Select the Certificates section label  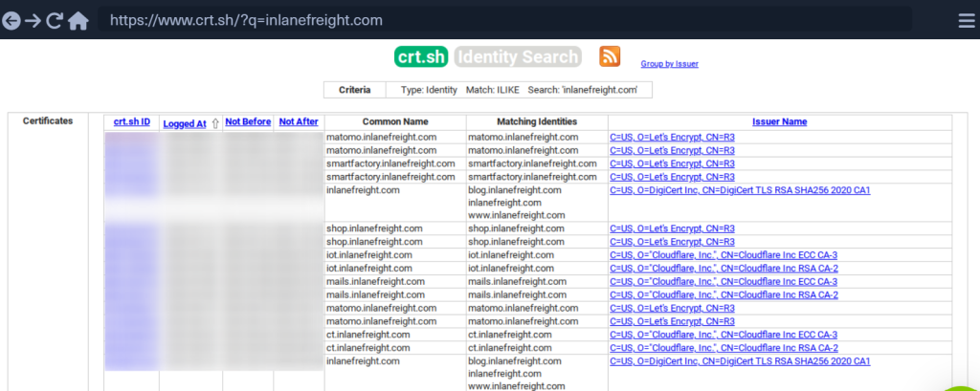[48, 121]
